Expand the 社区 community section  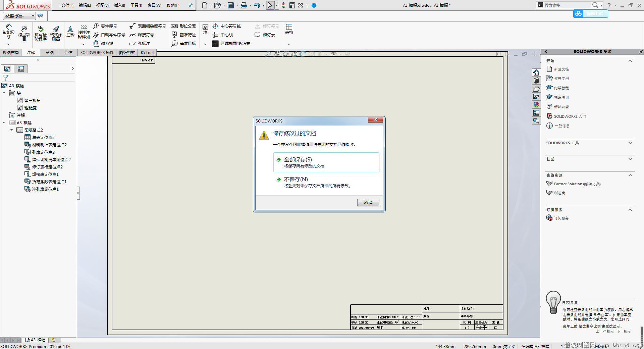pos(630,159)
